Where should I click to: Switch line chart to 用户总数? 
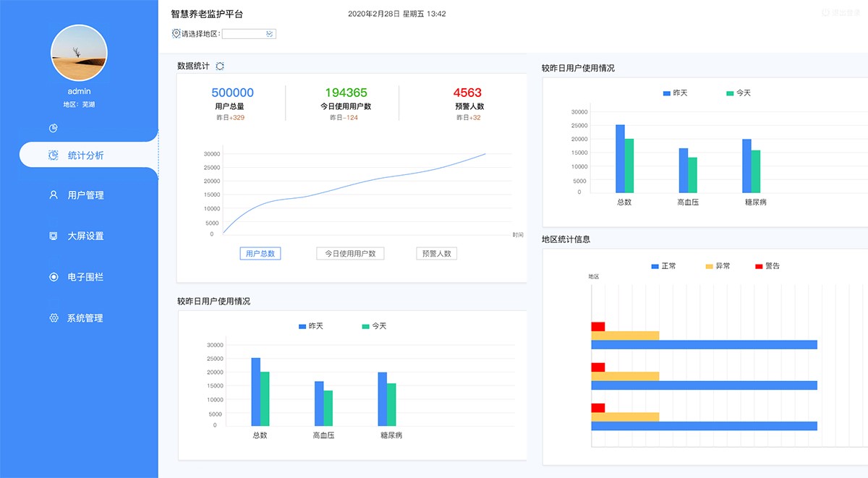(260, 254)
